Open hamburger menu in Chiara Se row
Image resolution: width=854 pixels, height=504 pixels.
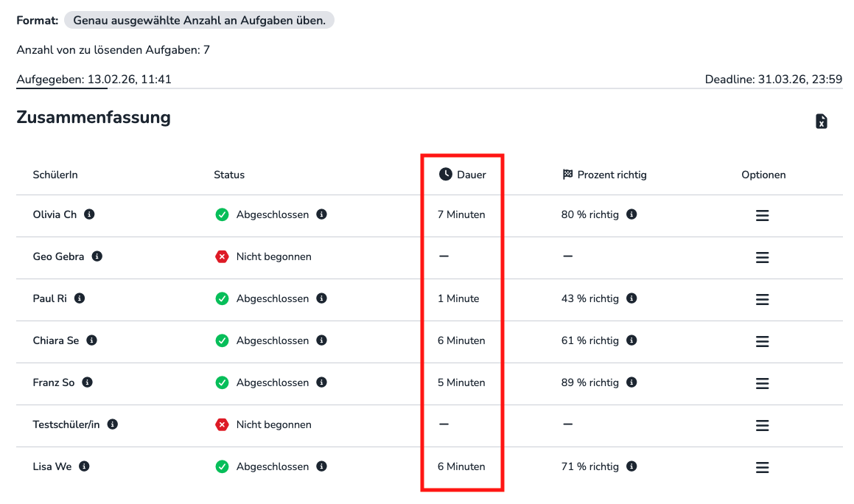point(763,341)
